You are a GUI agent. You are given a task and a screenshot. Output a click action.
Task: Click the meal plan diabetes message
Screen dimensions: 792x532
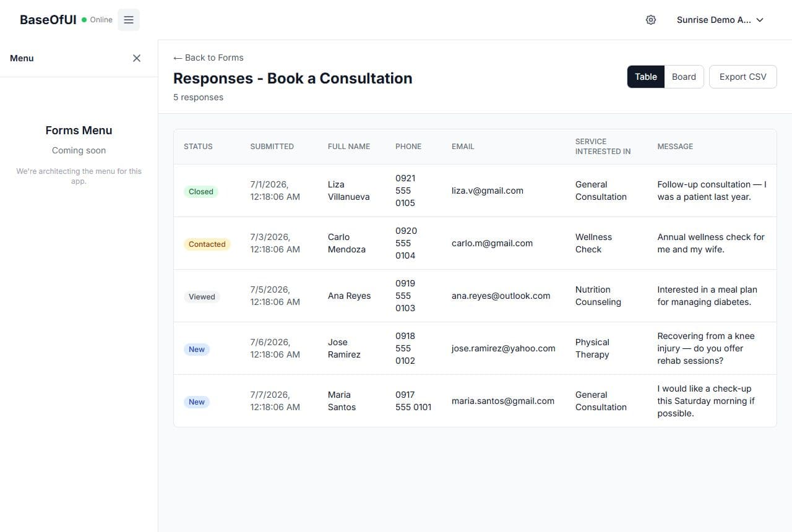pos(707,296)
